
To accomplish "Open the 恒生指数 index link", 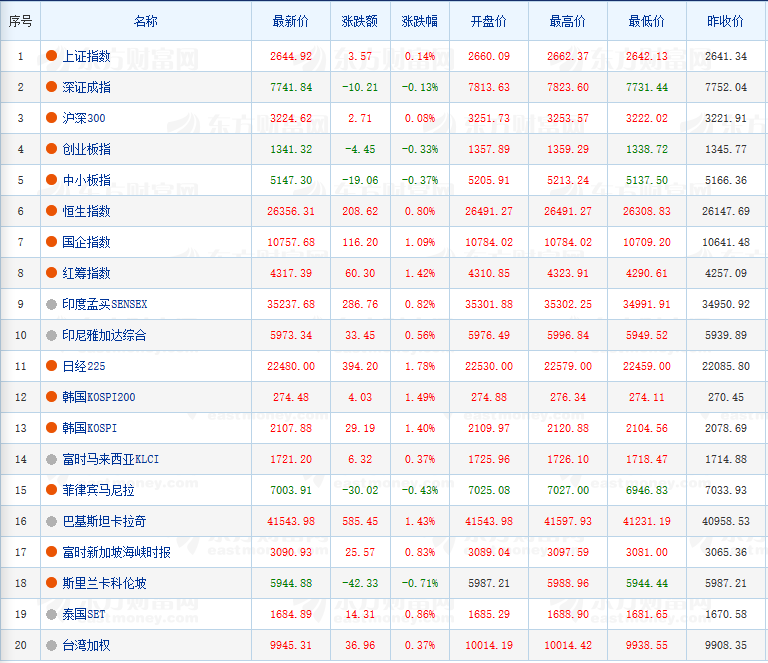I will coord(86,211).
